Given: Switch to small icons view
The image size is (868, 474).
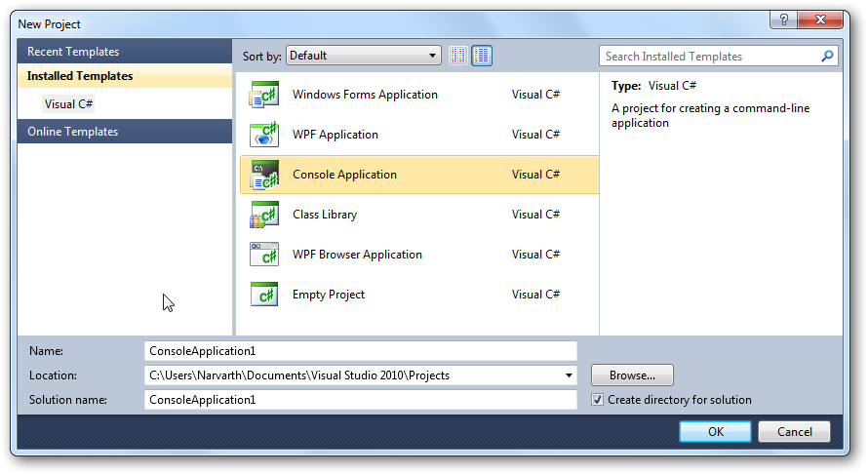Looking at the screenshot, I should 458,56.
